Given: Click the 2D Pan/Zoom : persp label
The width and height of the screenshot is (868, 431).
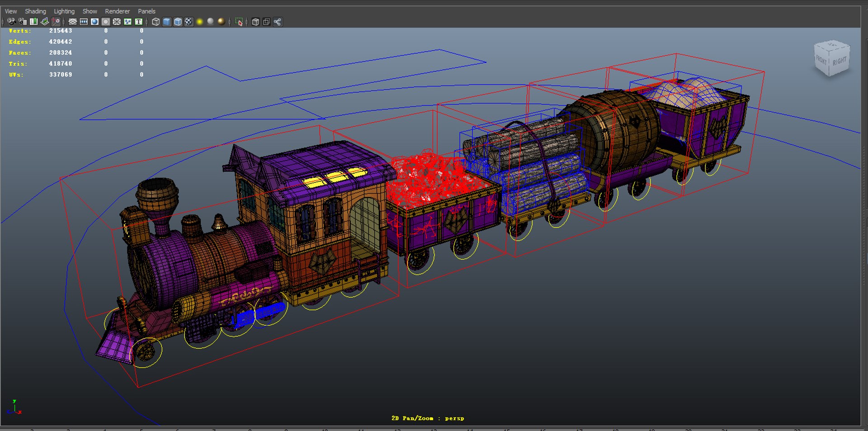Looking at the screenshot, I should coord(428,418).
